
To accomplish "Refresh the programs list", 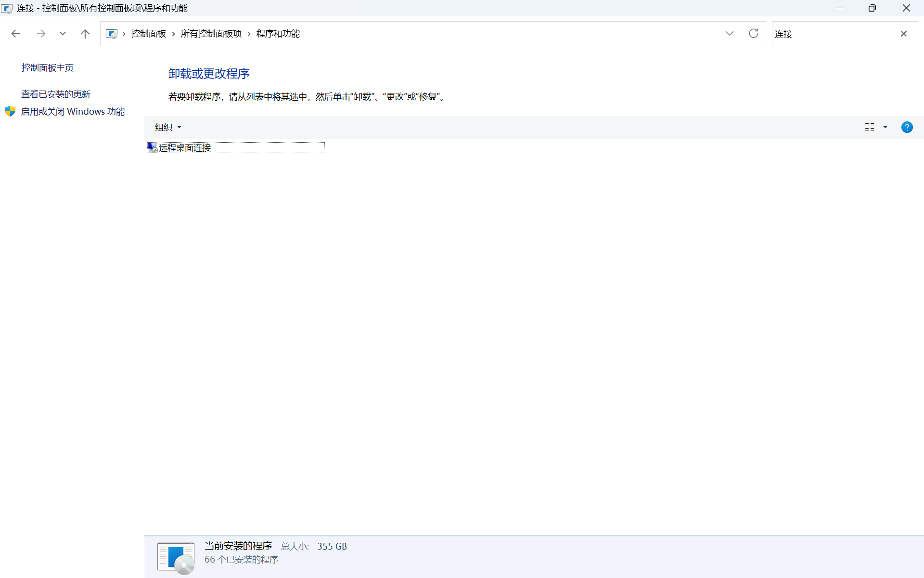I will pos(754,33).
